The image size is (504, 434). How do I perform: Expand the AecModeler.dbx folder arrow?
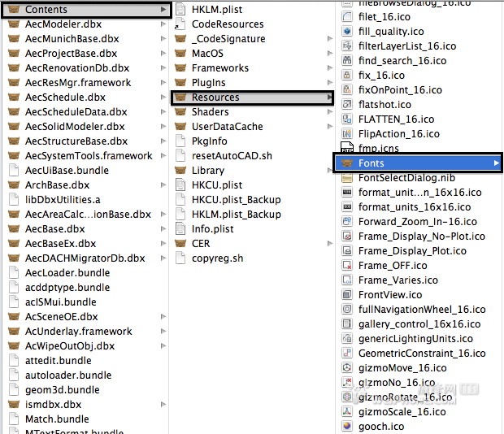[163, 24]
